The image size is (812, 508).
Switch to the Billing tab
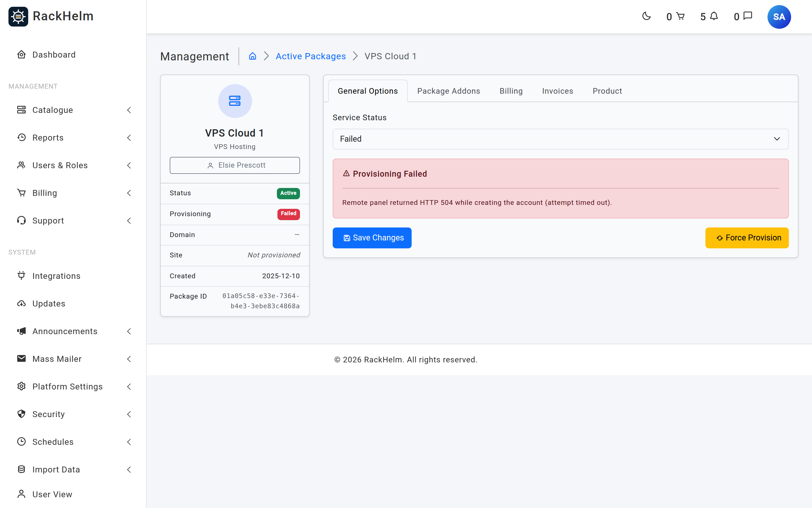pos(511,91)
